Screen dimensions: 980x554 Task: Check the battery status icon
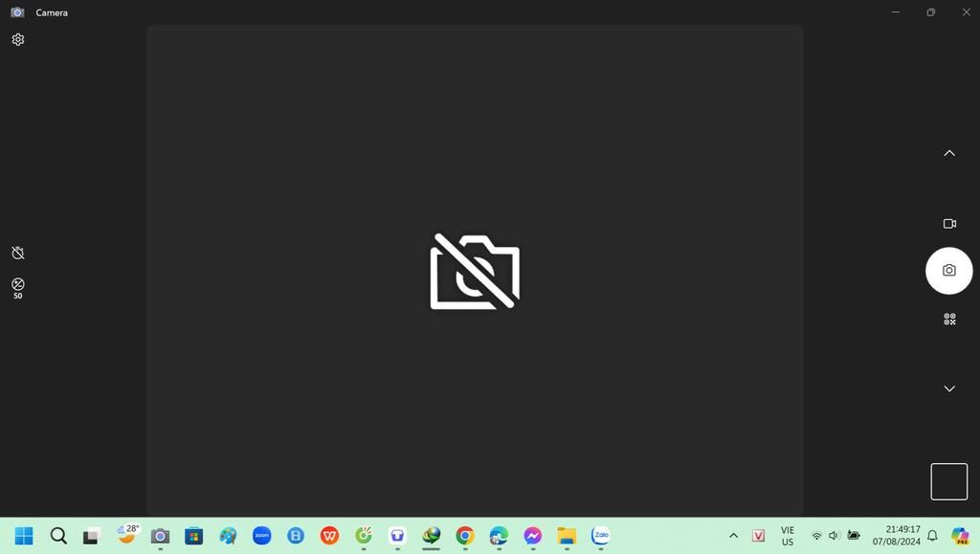[853, 535]
